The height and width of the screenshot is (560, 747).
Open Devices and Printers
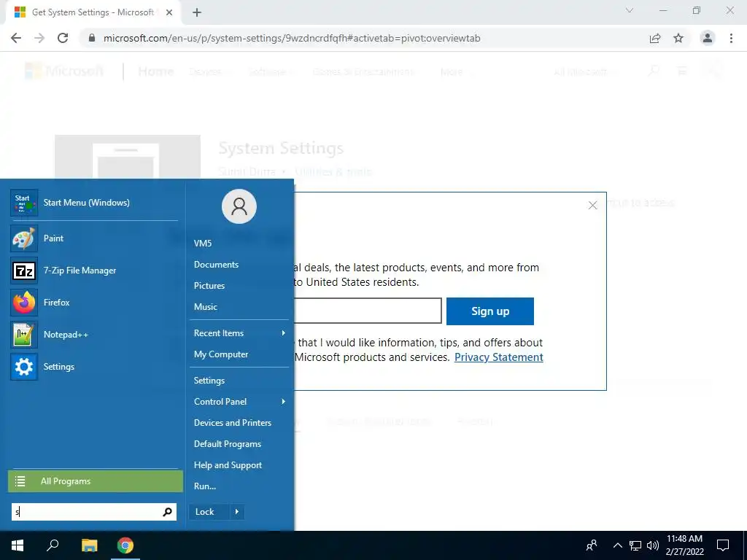(x=233, y=423)
